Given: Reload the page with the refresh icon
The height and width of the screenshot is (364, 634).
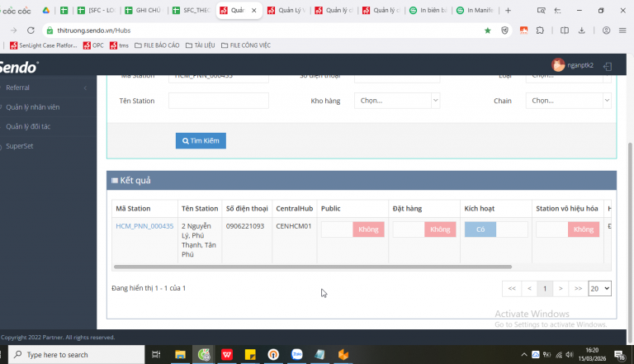Looking at the screenshot, I should pos(31,31).
